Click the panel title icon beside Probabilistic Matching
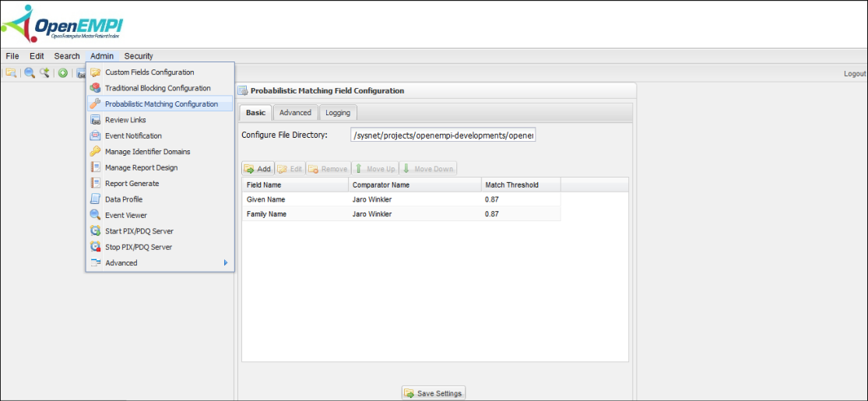Screen dimensions: 868x401 point(243,90)
